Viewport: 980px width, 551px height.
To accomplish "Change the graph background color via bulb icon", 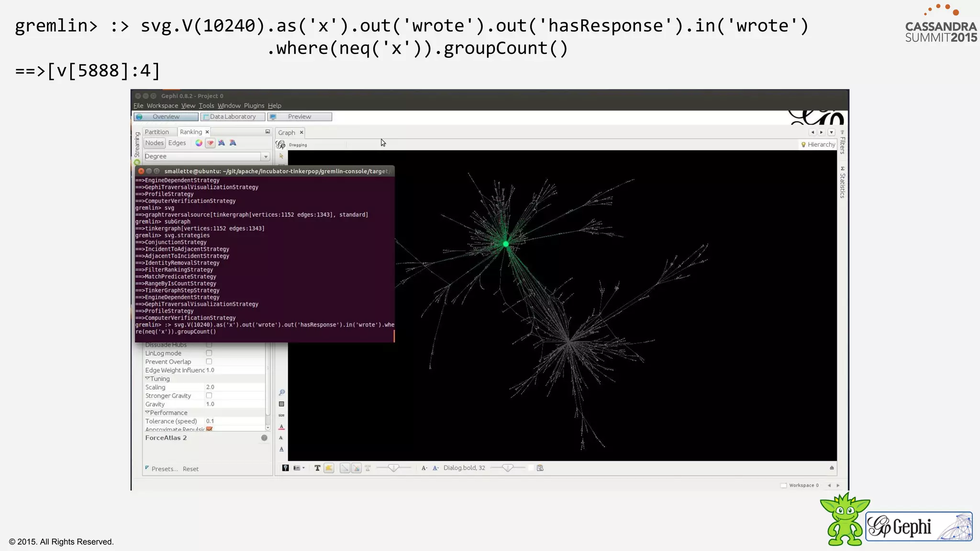I will click(285, 468).
